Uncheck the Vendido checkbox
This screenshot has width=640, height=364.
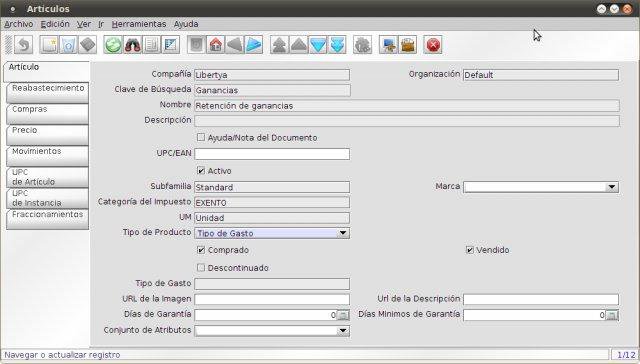tap(470, 249)
